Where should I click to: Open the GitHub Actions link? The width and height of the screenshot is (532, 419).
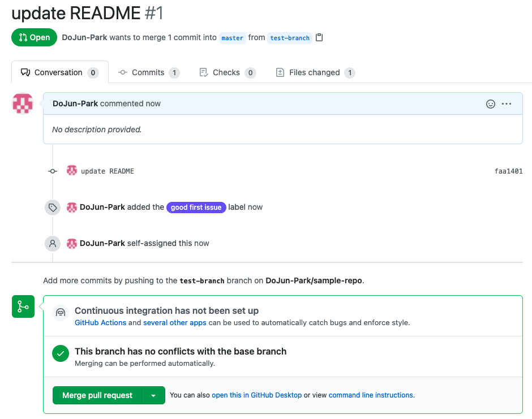click(100, 323)
